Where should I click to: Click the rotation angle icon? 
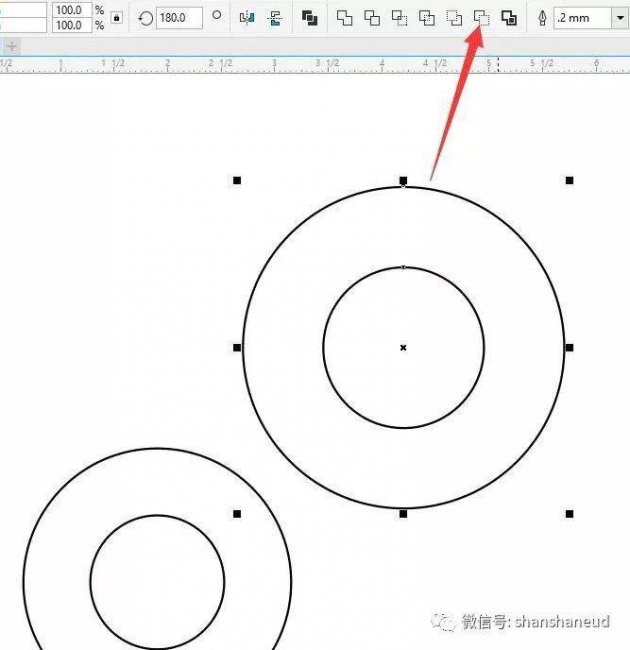145,18
